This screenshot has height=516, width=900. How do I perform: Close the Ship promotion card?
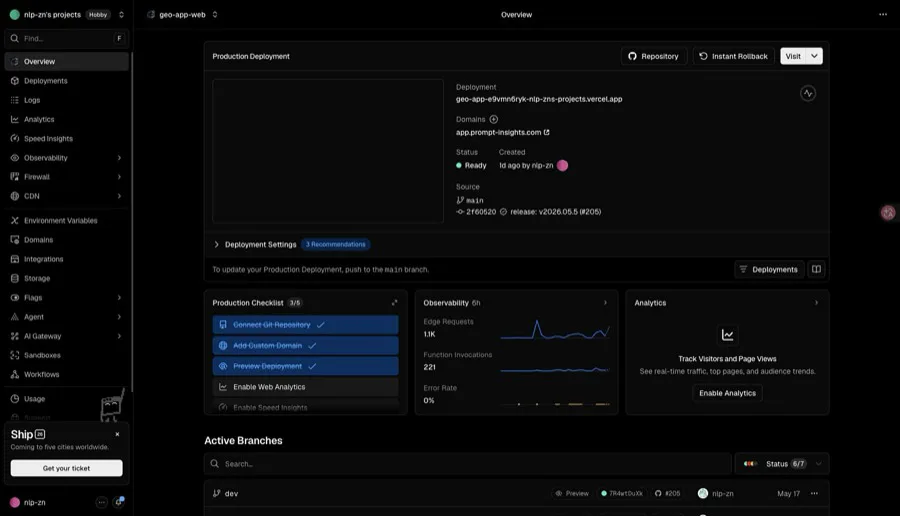[x=117, y=434]
